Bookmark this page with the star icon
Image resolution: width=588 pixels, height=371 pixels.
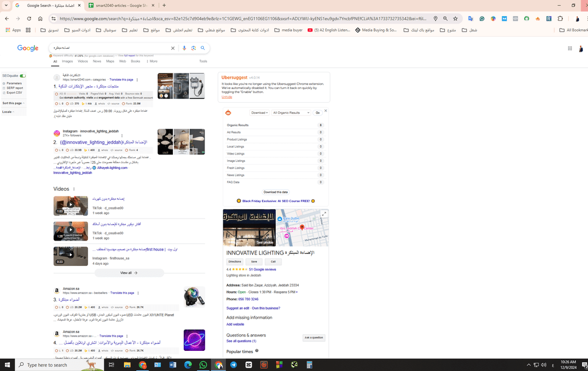(x=455, y=18)
